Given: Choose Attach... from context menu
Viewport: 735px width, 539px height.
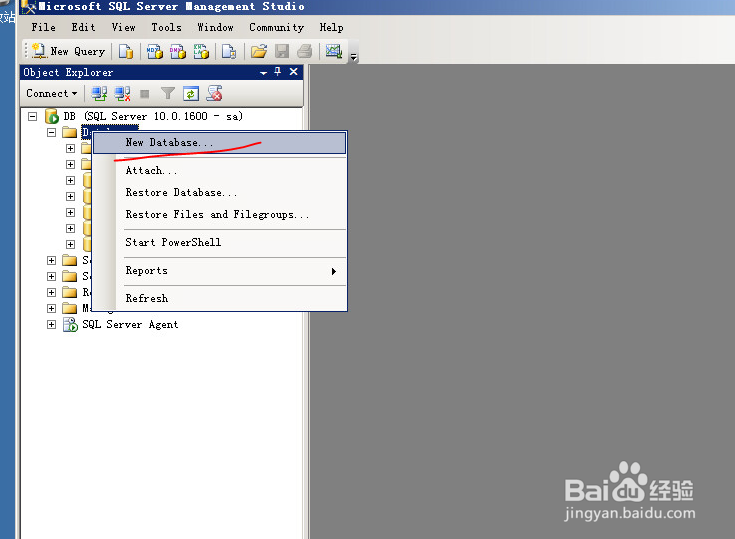Looking at the screenshot, I should 219,171.
